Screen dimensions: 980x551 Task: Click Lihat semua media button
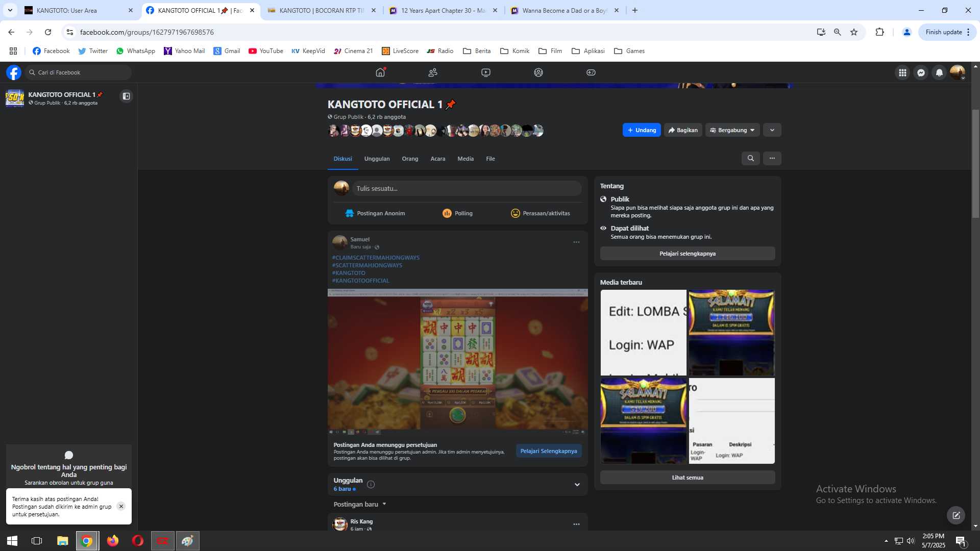687,478
